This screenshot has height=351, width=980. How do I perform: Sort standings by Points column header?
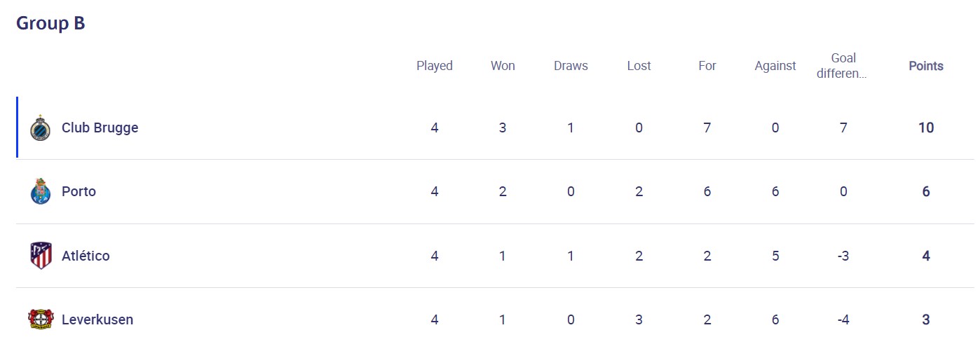pyautogui.click(x=925, y=66)
